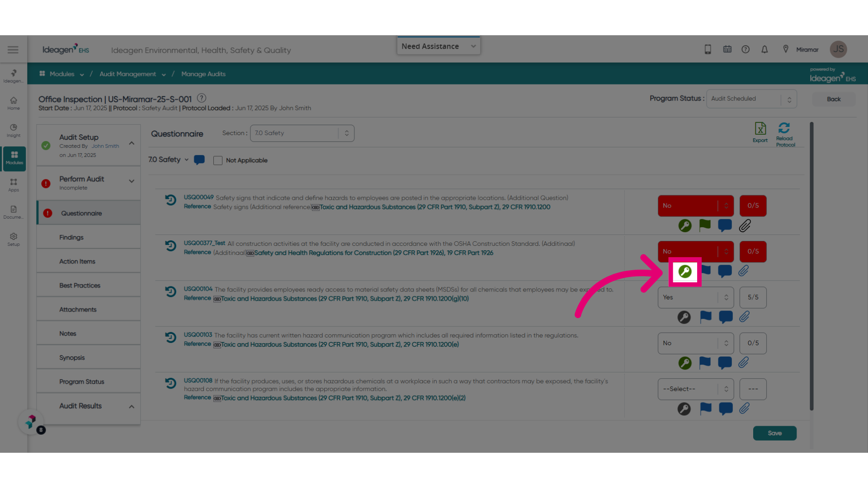Open Insight in left sidebar
This screenshot has width=868, height=488.
coord(14,131)
